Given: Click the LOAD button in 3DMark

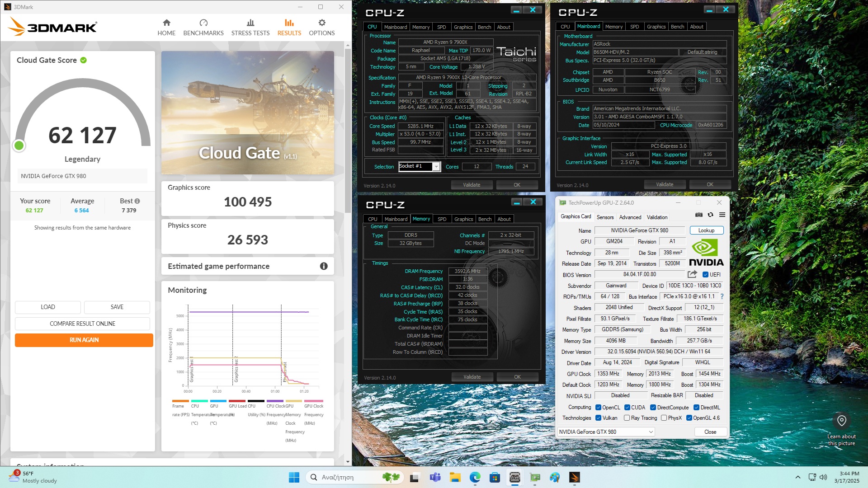Looking at the screenshot, I should 48,307.
